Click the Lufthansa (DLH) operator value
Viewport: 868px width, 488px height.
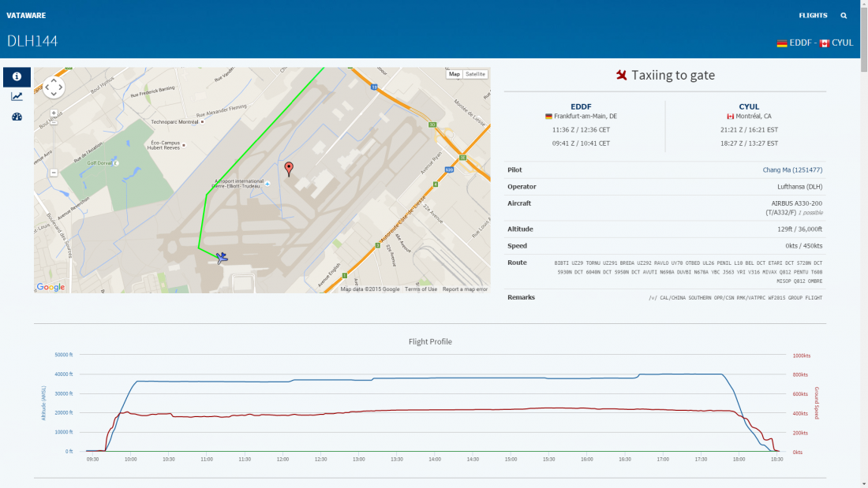coord(799,187)
